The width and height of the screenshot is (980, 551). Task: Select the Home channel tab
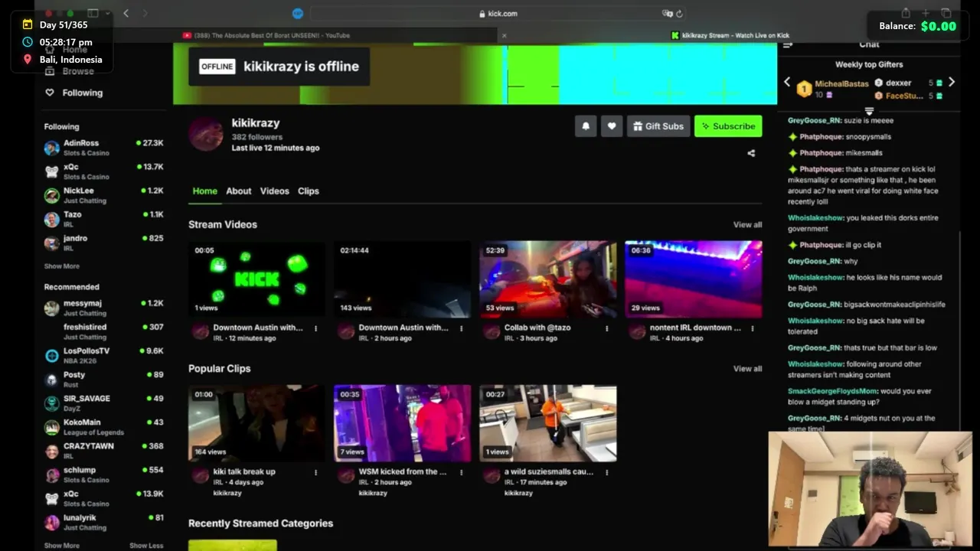click(204, 191)
